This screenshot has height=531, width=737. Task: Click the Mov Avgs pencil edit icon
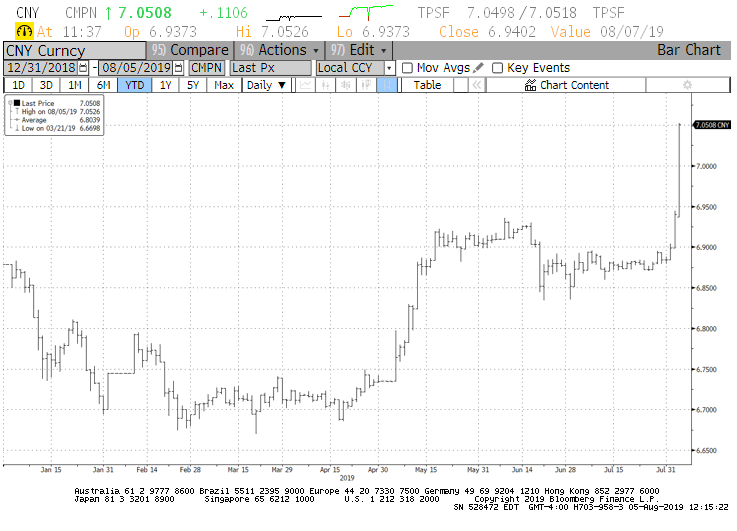(478, 68)
